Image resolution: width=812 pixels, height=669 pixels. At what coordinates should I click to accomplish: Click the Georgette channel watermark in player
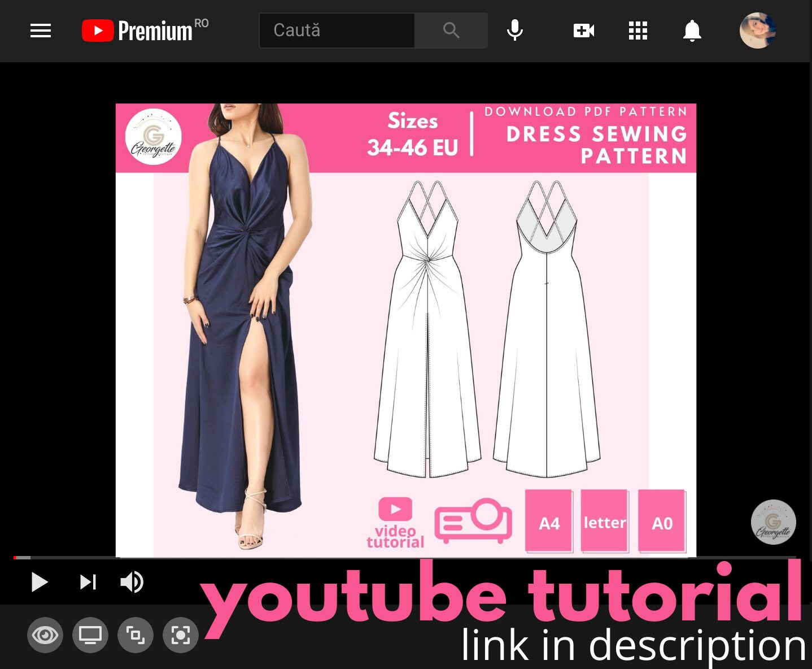(x=773, y=522)
